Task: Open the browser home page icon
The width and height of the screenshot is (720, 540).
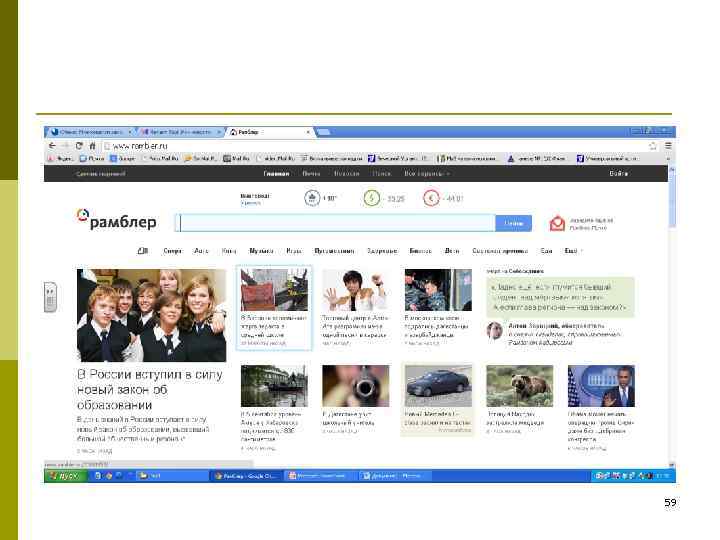Action: click(x=92, y=146)
